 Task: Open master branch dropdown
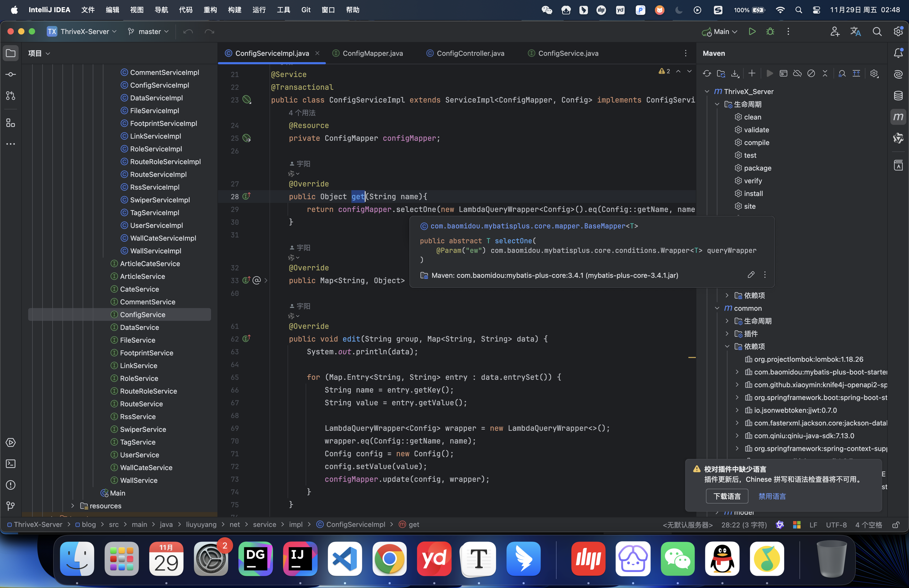click(149, 32)
